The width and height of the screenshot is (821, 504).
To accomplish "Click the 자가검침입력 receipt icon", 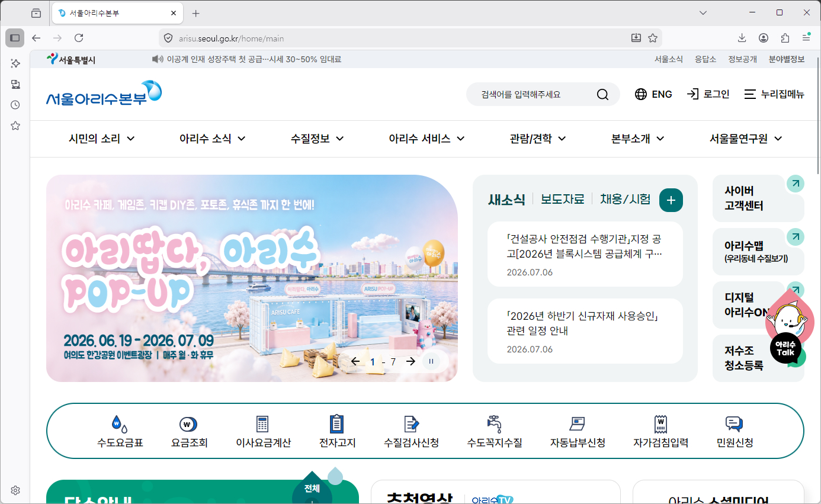I will point(660,424).
